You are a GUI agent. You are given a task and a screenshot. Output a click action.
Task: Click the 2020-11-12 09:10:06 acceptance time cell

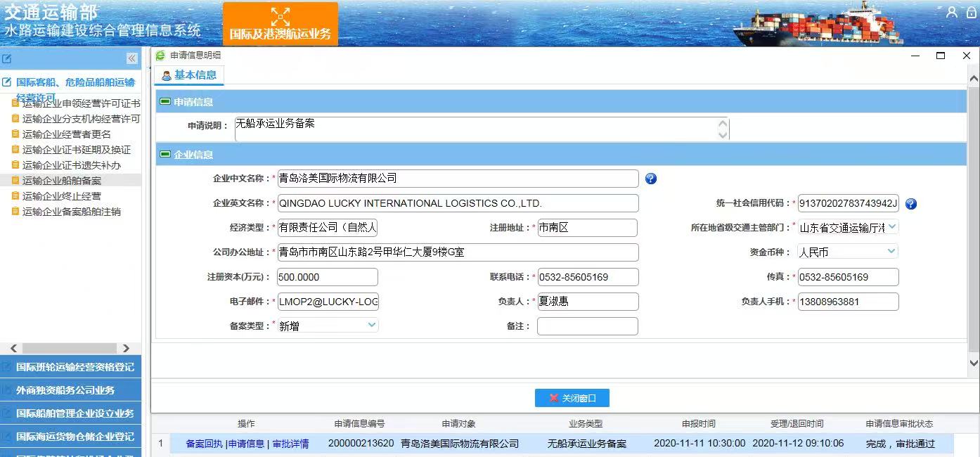(798, 444)
